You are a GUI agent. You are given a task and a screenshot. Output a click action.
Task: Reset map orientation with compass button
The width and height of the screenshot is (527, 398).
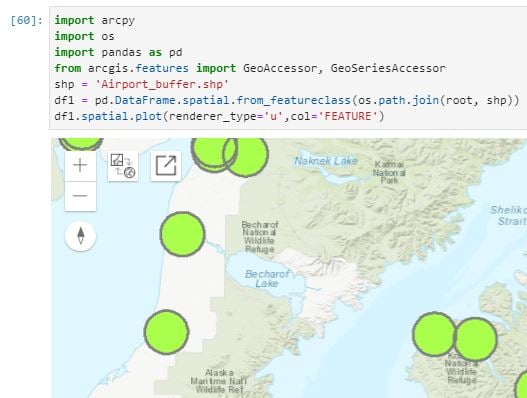pyautogui.click(x=80, y=236)
